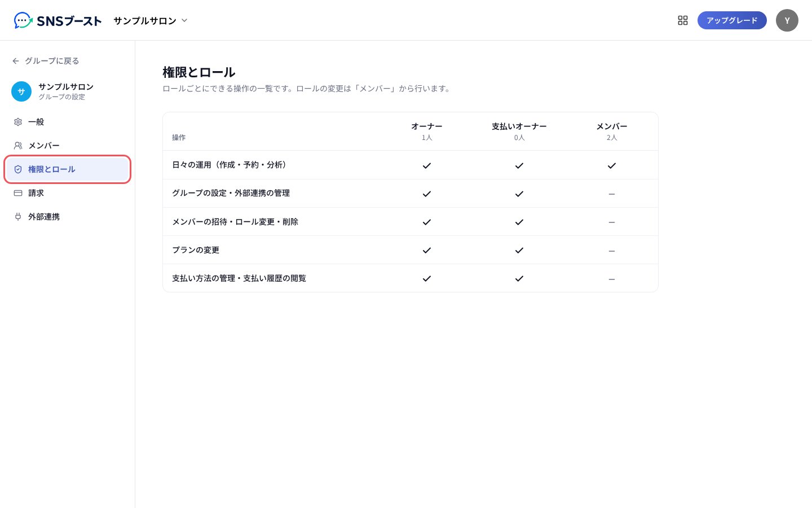Click the gear icon for 一般

(18, 122)
